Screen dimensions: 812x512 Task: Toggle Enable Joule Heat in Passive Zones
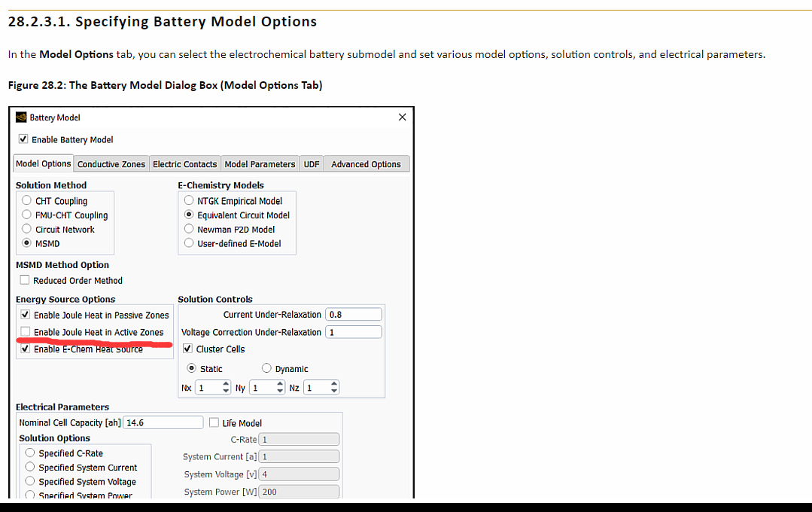point(25,314)
